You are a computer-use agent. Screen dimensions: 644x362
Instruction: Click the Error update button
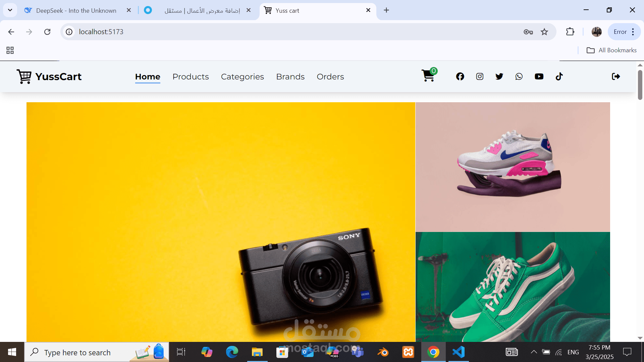[620, 32]
